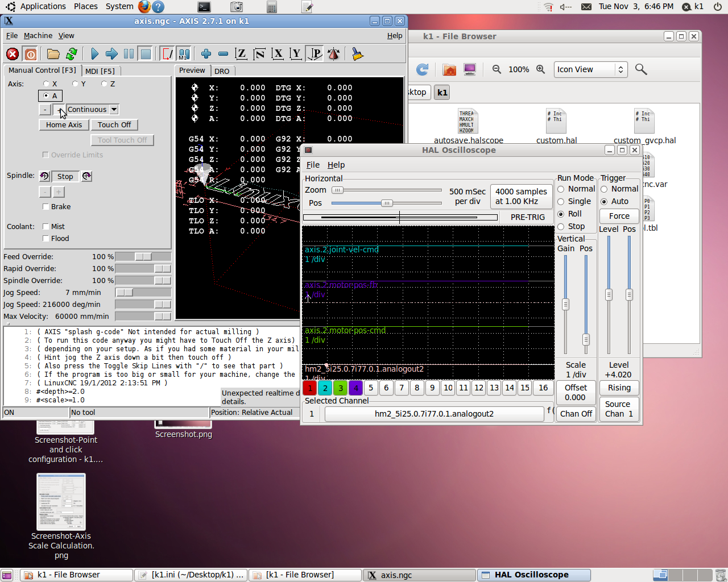The height and width of the screenshot is (582, 728).
Task: Click 4000 samples at 1.00 KHz button
Action: pos(521,196)
